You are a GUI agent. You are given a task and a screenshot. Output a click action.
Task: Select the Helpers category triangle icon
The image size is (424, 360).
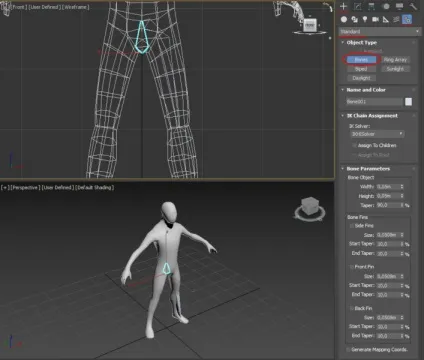(386, 19)
